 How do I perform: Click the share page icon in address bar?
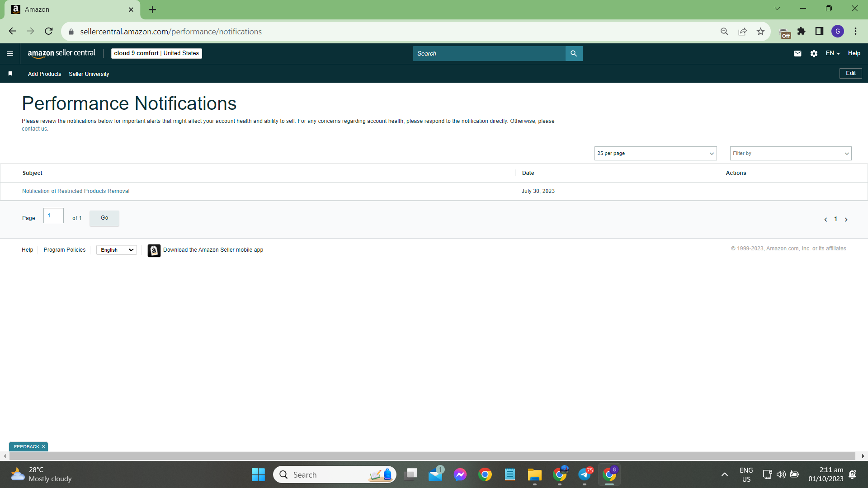tap(742, 31)
